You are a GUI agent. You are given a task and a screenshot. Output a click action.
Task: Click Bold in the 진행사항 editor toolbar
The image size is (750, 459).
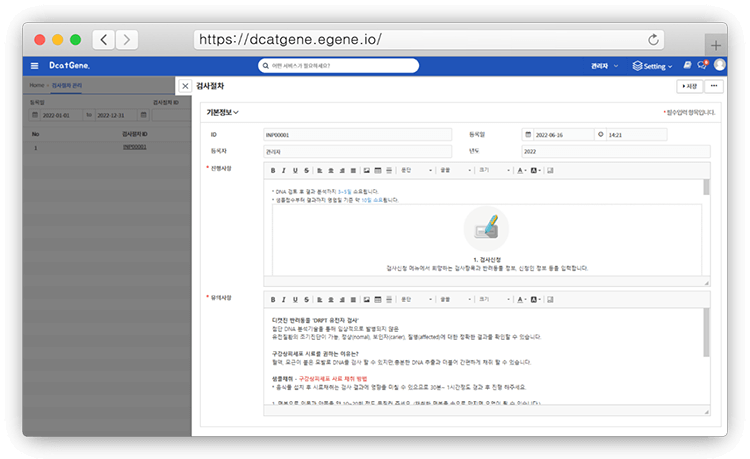coord(273,170)
